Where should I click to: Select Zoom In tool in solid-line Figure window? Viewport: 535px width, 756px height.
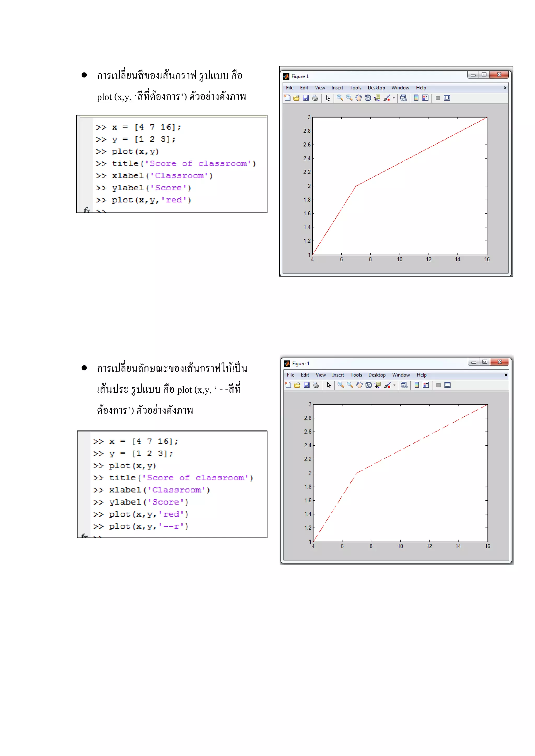click(340, 98)
